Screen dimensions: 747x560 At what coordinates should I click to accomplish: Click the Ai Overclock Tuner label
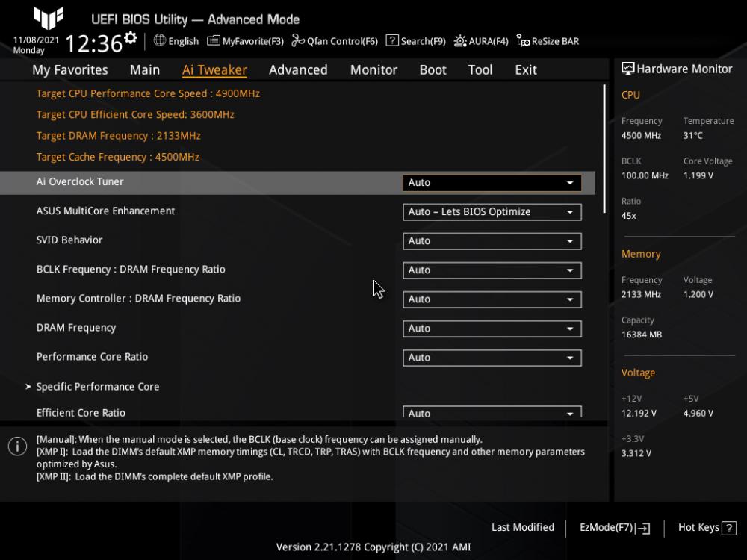coord(80,182)
